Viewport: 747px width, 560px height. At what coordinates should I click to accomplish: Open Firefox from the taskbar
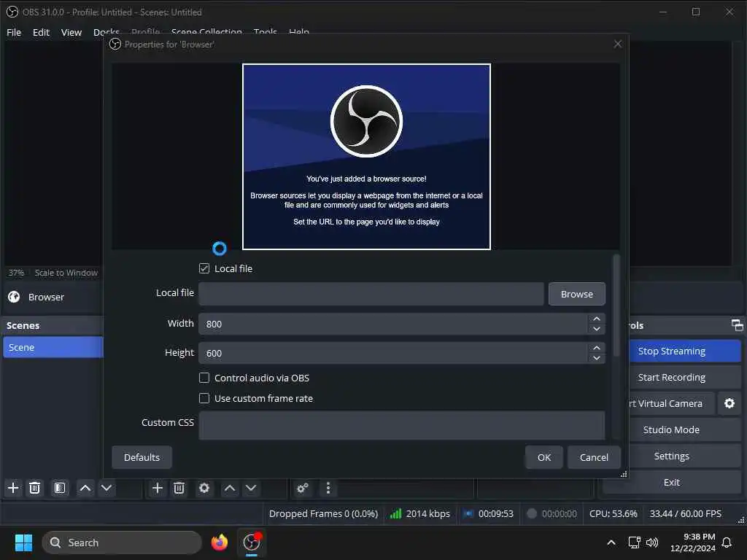220,542
